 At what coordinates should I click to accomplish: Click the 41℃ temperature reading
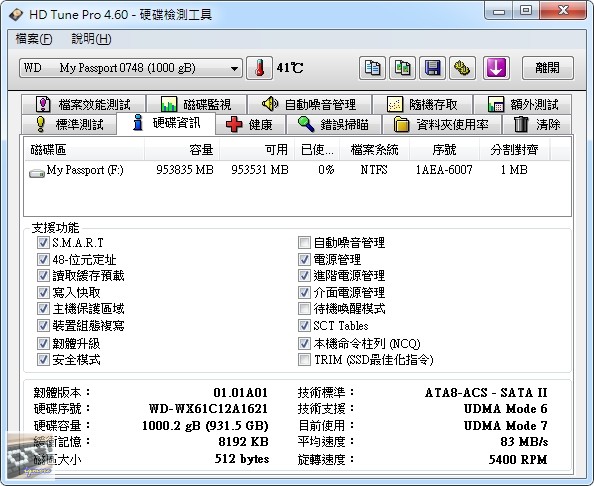290,68
